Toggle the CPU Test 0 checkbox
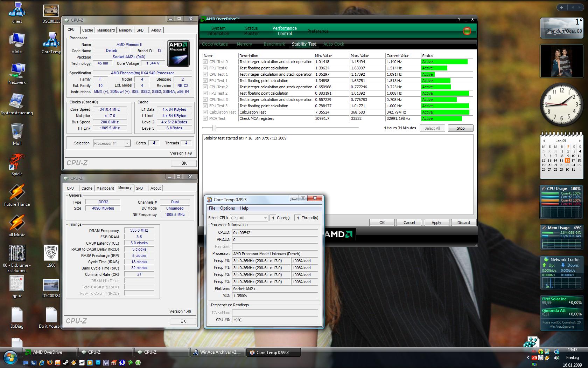Viewport: 588px width, 368px height. tap(205, 62)
